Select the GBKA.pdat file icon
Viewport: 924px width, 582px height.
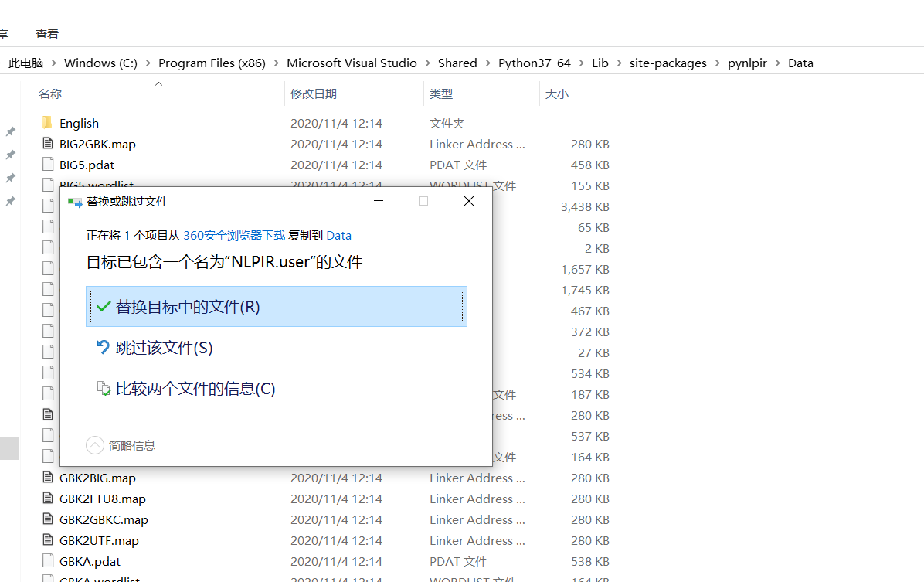pyautogui.click(x=48, y=561)
